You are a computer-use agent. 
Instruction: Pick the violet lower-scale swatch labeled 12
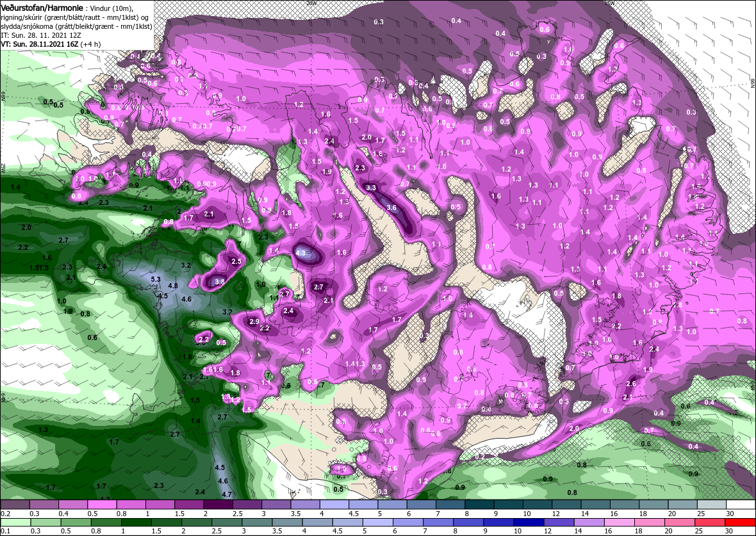(x=559, y=523)
